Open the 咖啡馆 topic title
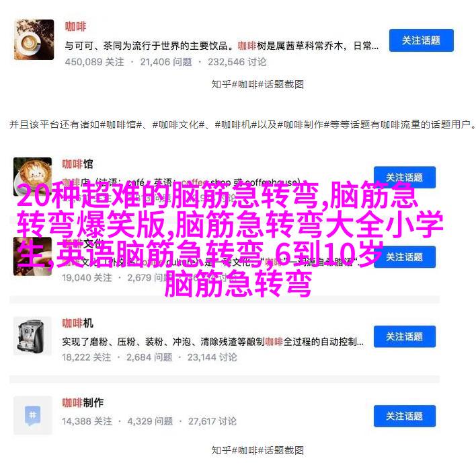 click(x=78, y=164)
